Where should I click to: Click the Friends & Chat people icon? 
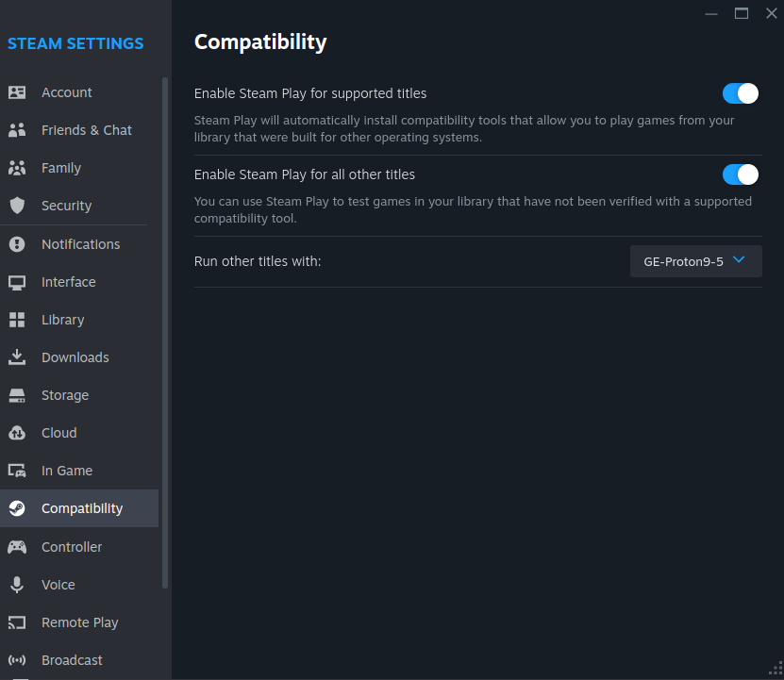pyautogui.click(x=17, y=130)
